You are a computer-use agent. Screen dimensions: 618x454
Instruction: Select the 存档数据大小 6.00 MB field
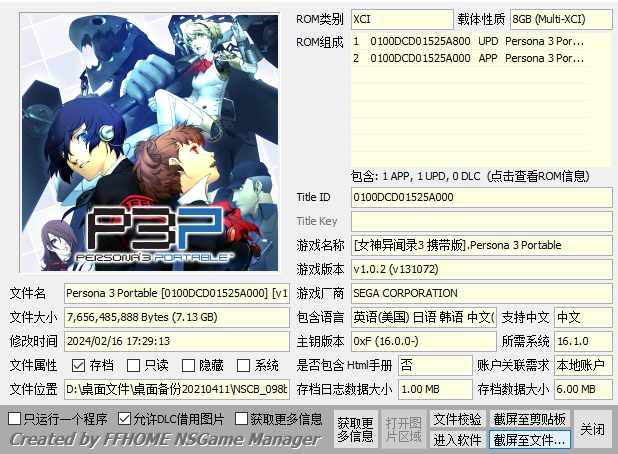(x=583, y=389)
